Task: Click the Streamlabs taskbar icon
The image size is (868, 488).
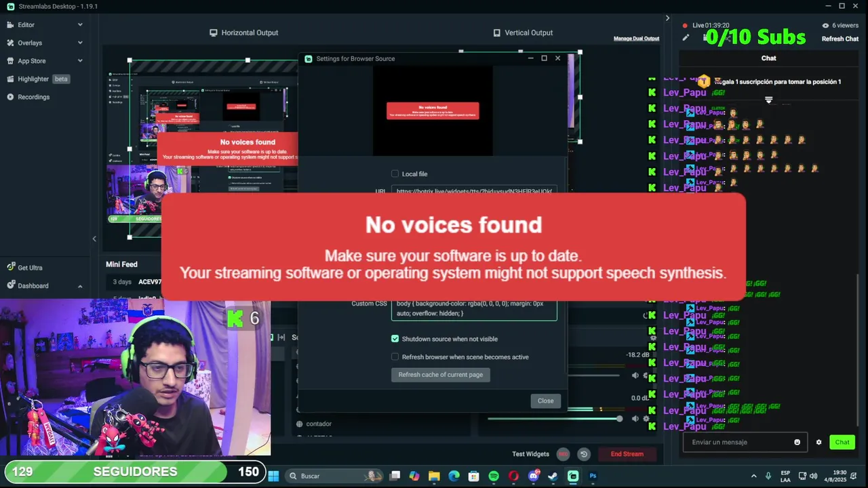Action: tap(573, 476)
